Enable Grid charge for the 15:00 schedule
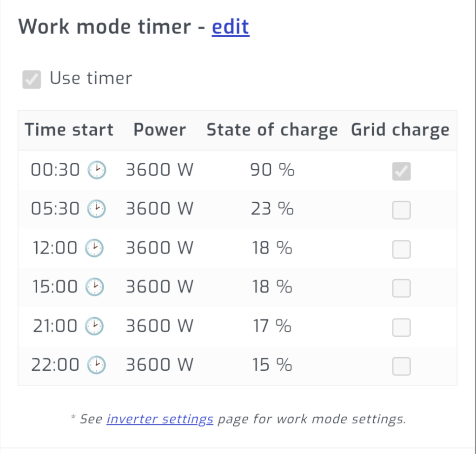 point(401,288)
